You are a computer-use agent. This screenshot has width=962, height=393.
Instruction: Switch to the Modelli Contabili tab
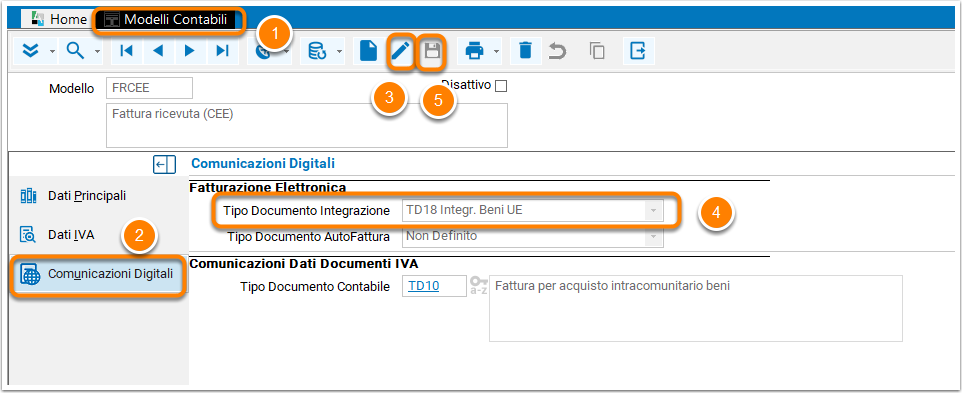point(169,19)
